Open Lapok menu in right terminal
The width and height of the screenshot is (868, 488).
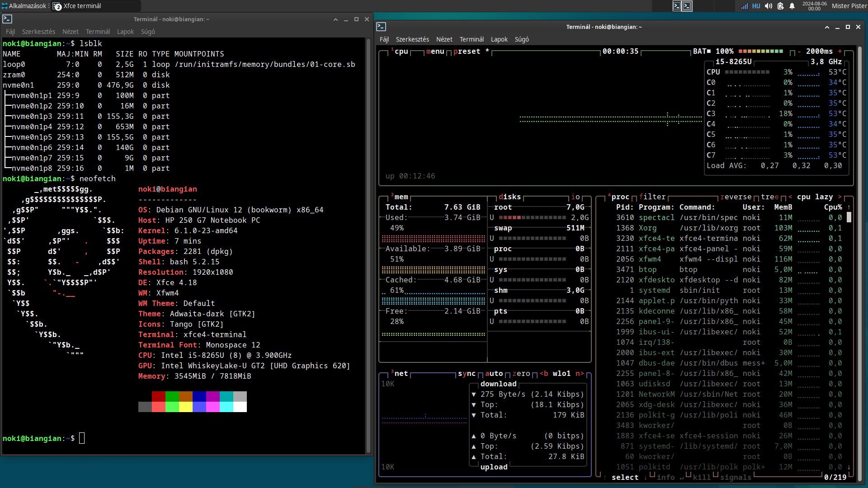[x=499, y=39]
